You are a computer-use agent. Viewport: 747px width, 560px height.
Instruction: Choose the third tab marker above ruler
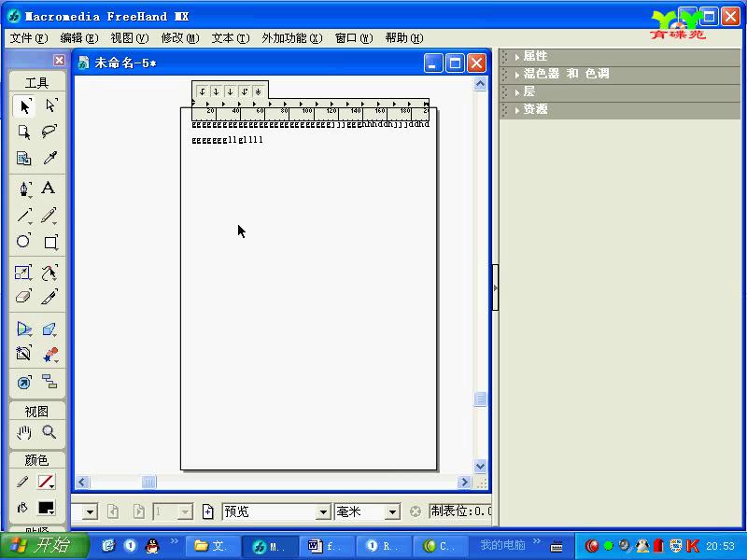pyautogui.click(x=230, y=91)
